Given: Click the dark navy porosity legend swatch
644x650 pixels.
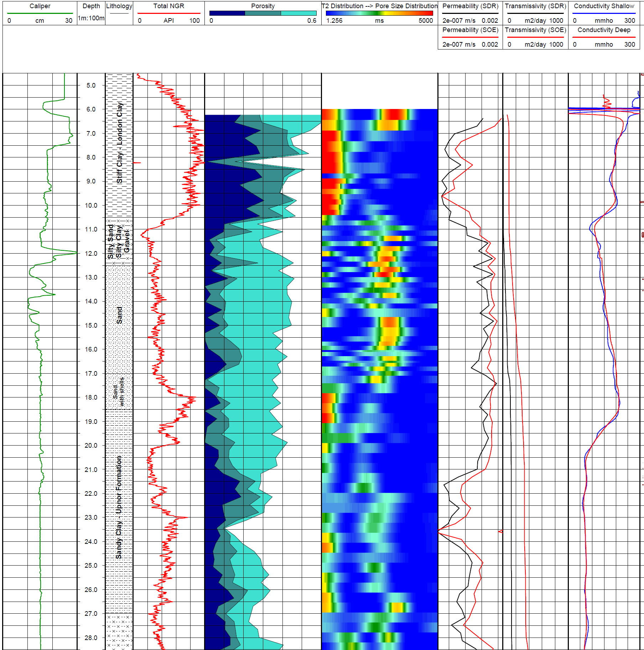Looking at the screenshot, I should 227,13.
